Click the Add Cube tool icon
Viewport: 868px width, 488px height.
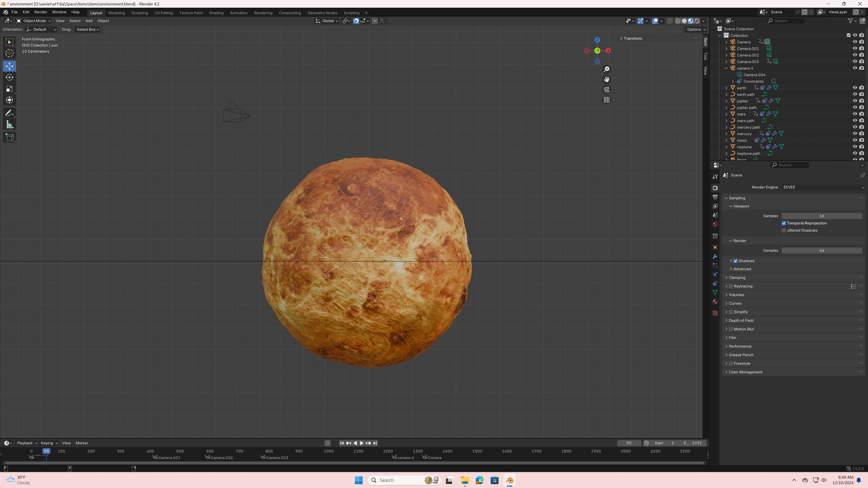tap(9, 137)
